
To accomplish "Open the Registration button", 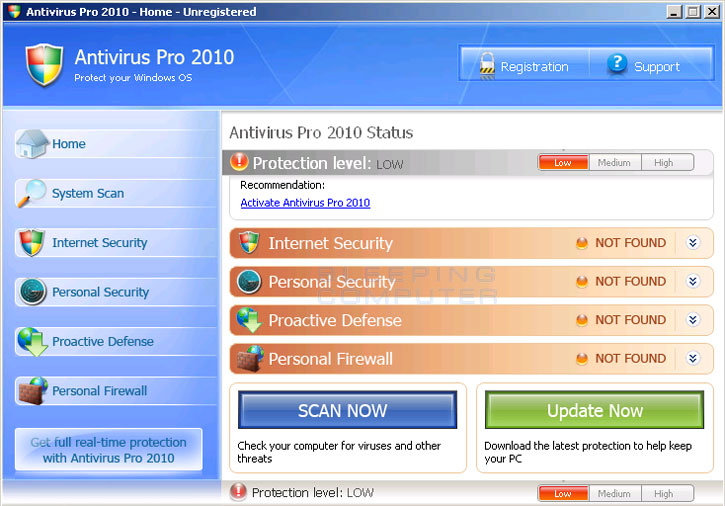I will point(524,66).
